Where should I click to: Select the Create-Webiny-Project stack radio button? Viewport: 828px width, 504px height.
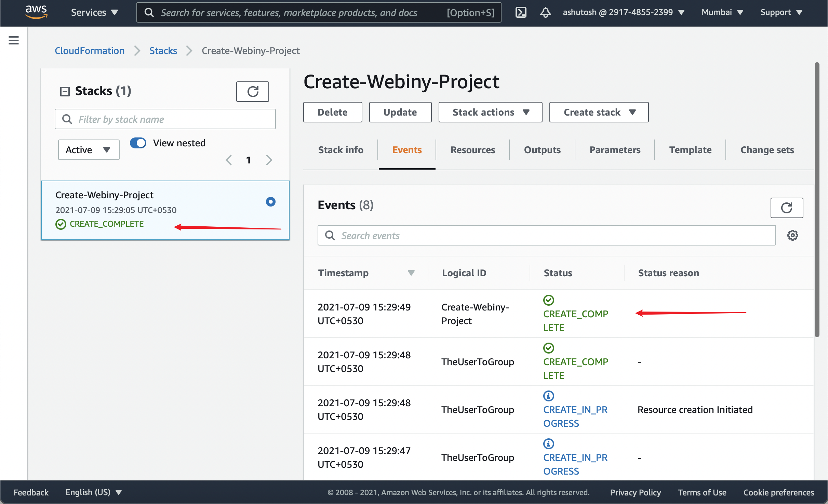[x=270, y=202]
